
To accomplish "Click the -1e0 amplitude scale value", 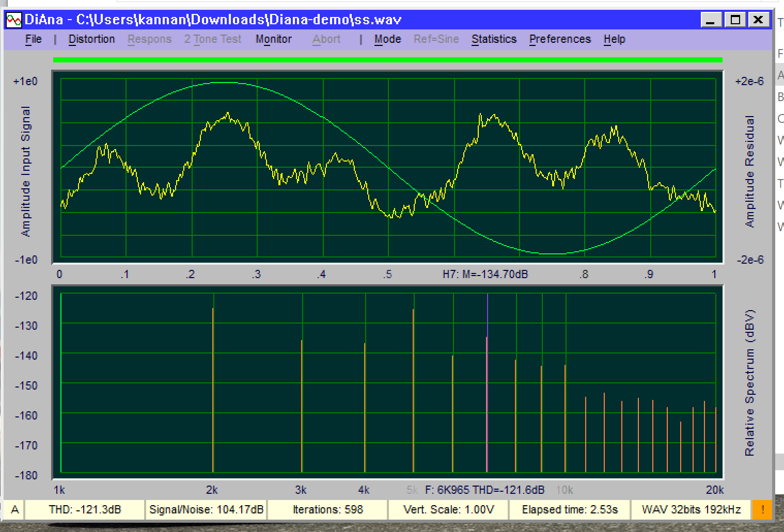I will click(26, 260).
